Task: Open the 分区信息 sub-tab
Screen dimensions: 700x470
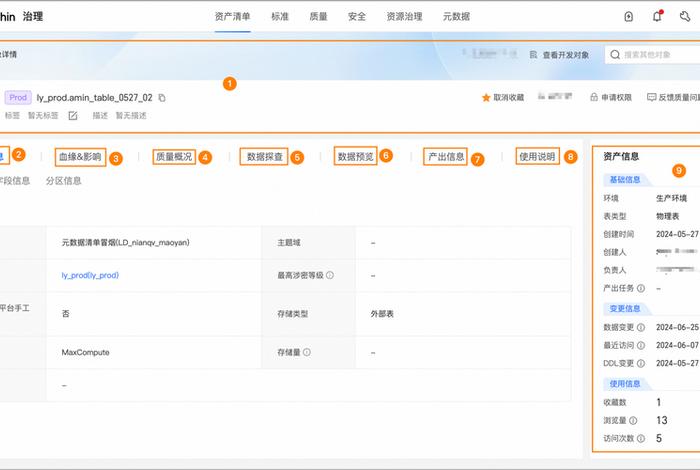Action: coord(64,181)
